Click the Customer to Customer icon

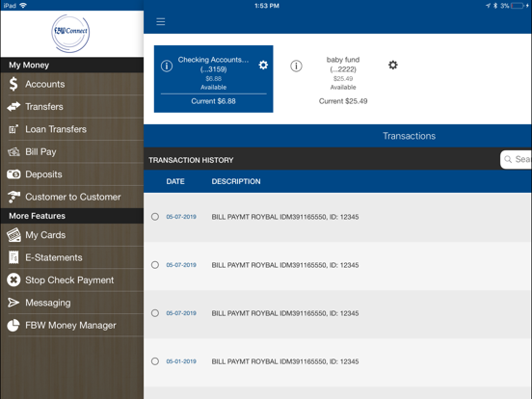point(13,197)
